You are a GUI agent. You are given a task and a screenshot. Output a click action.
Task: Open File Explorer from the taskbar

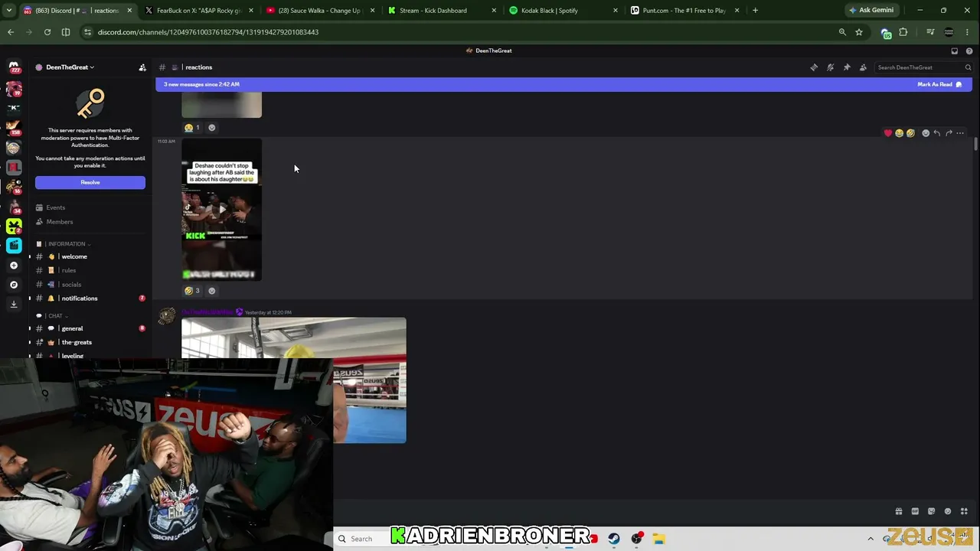(x=658, y=539)
